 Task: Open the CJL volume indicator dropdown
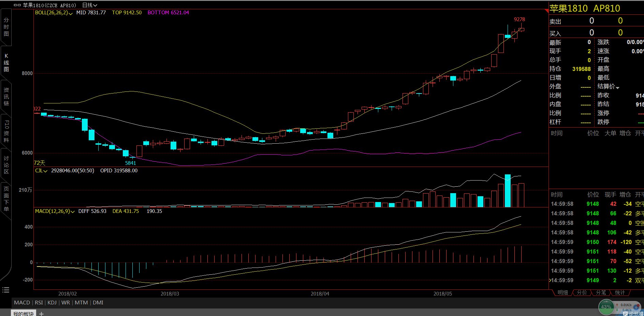[x=41, y=171]
